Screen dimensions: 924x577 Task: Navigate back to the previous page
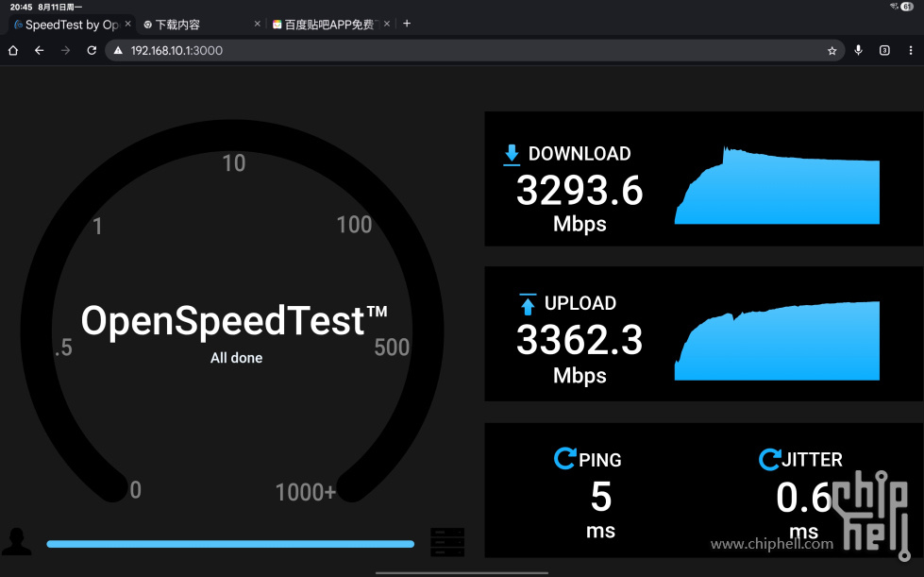(x=39, y=51)
